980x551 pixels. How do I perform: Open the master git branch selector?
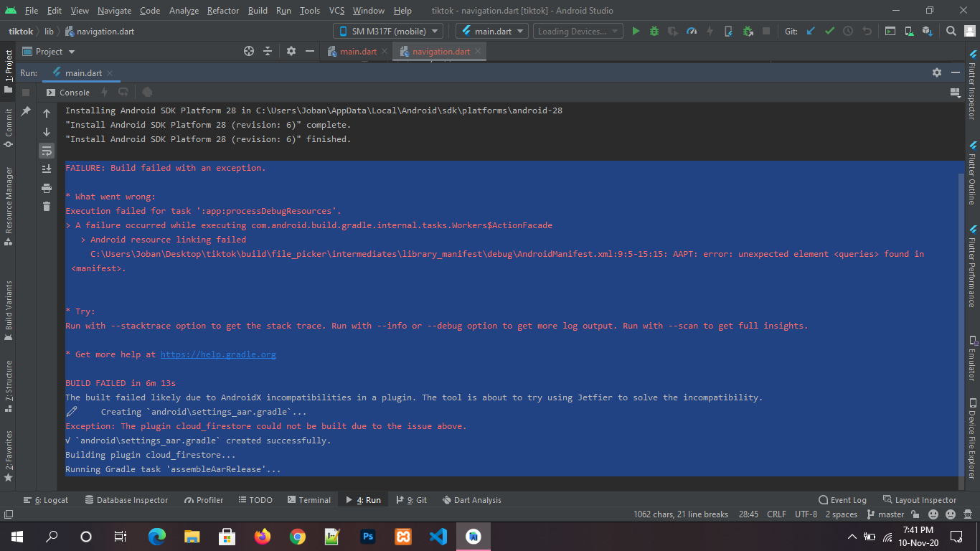click(x=886, y=514)
